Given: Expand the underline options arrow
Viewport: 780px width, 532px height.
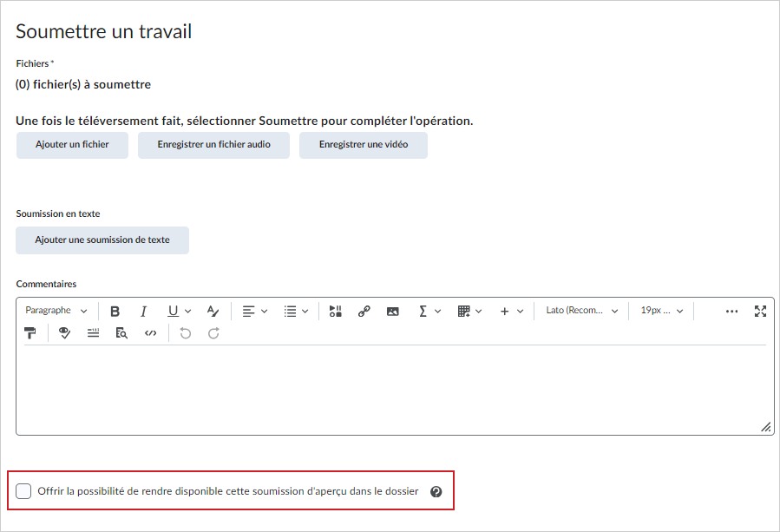Looking at the screenshot, I should click(187, 311).
